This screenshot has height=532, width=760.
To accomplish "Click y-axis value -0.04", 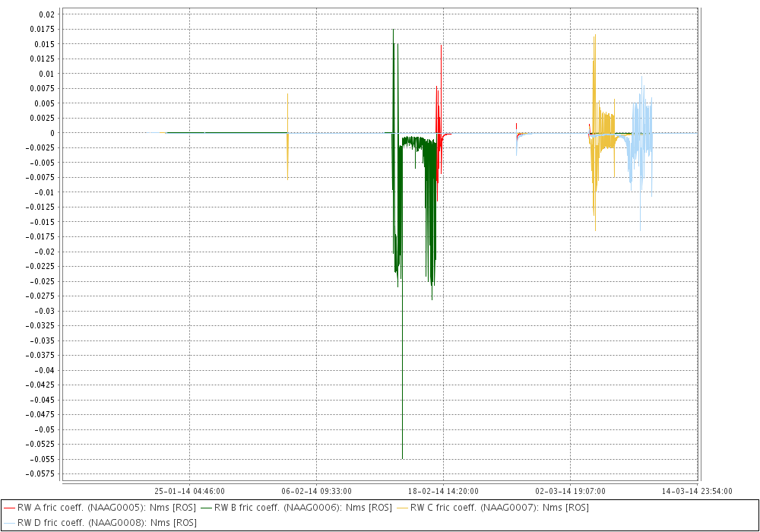I will (45, 370).
